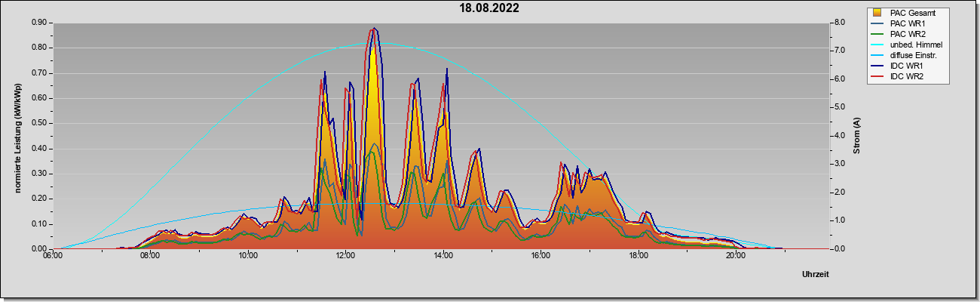Click the 'Uhrzeit' x-axis title
The width and height of the screenshot is (980, 302).
coord(816,275)
